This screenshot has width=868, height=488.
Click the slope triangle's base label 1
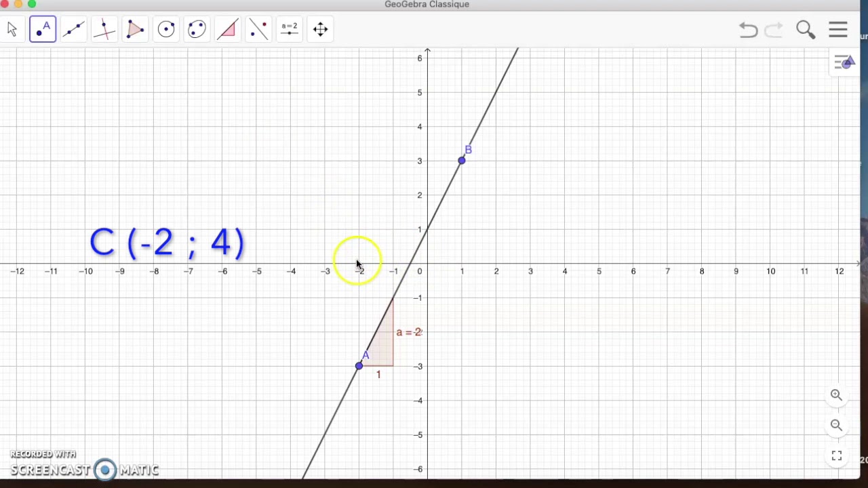click(378, 375)
